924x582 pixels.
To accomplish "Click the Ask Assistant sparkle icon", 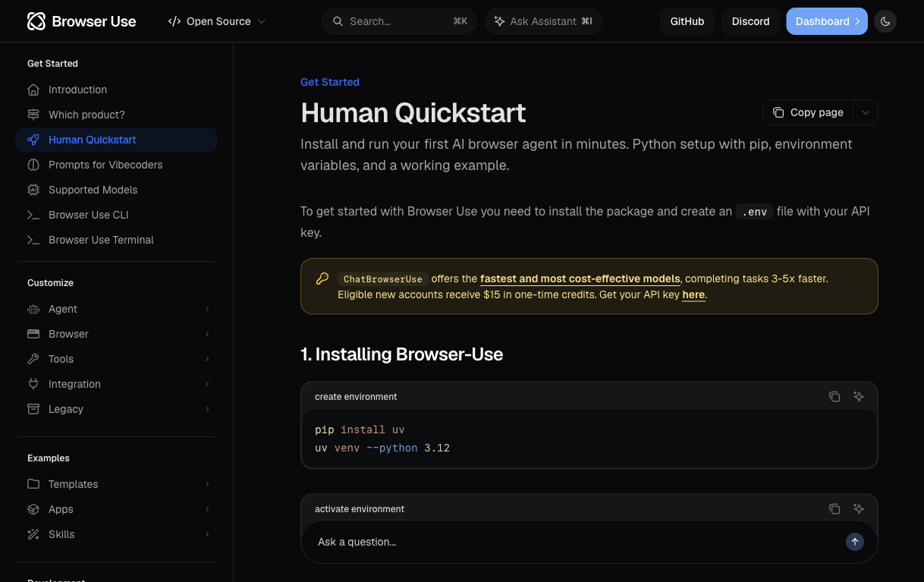I will tap(499, 21).
